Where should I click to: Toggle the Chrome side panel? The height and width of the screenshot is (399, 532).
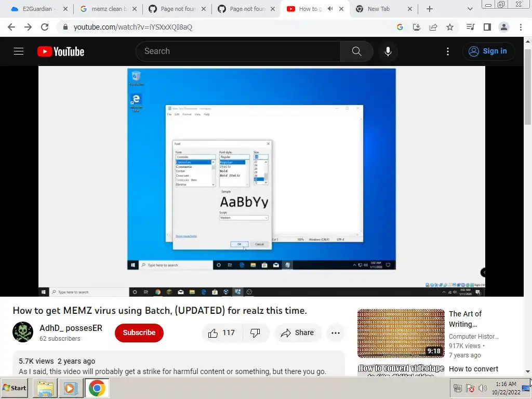[x=487, y=27]
